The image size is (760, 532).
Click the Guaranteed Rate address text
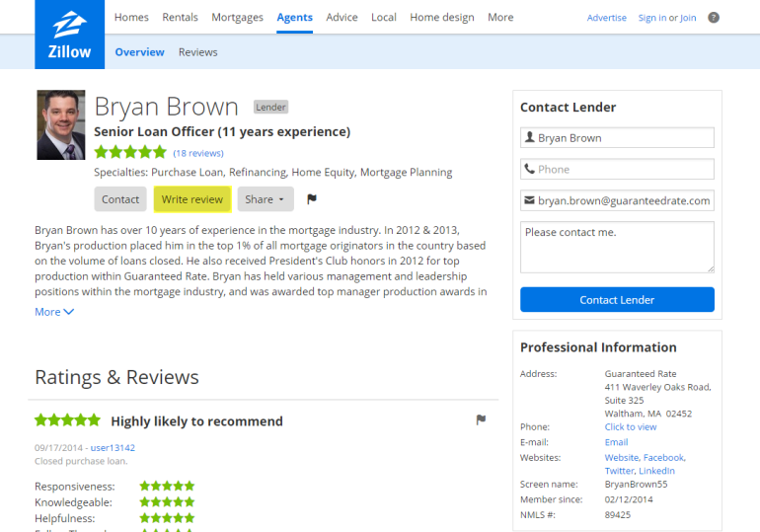click(657, 394)
